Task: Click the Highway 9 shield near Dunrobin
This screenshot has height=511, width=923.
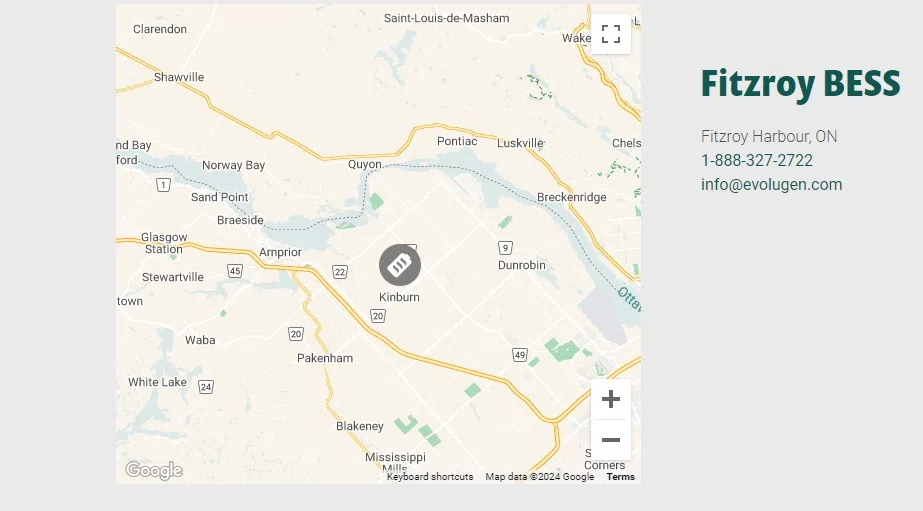Action: (506, 247)
